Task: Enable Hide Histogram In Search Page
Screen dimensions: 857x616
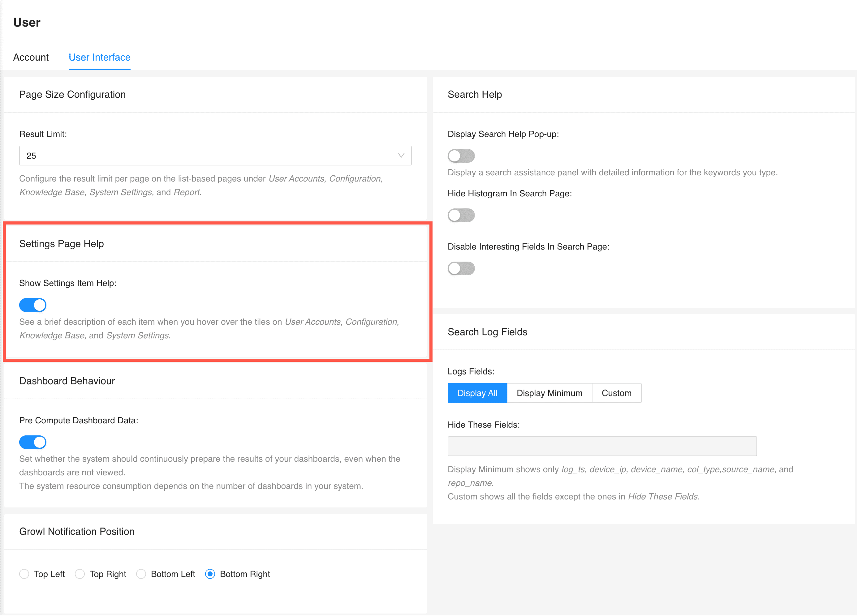Action: tap(461, 215)
